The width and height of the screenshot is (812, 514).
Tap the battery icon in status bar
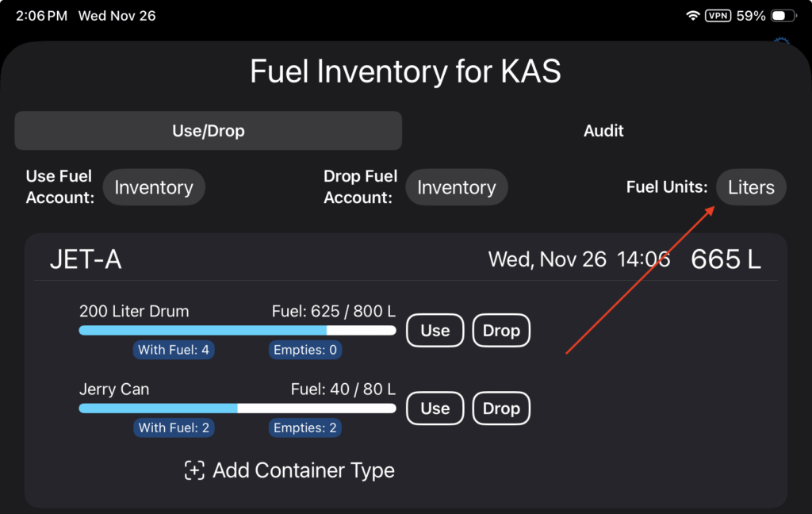pos(783,16)
